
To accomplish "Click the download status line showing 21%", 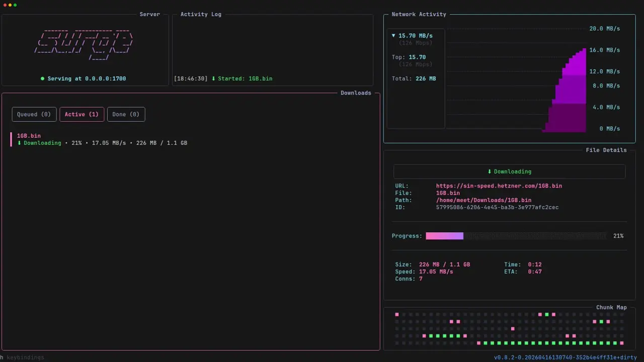I will (x=102, y=143).
